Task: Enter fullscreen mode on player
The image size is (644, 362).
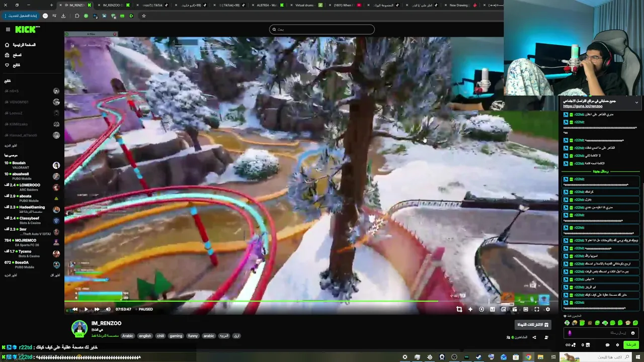Action: (537, 309)
